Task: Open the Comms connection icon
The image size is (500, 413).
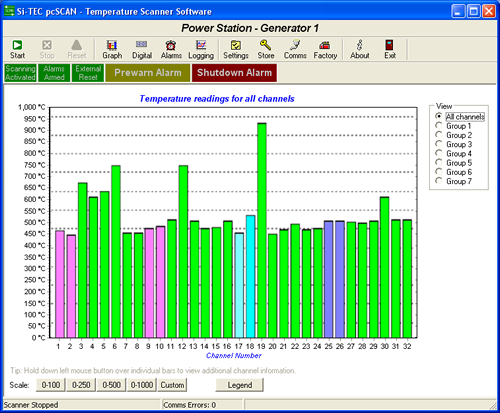Action: 295,45
